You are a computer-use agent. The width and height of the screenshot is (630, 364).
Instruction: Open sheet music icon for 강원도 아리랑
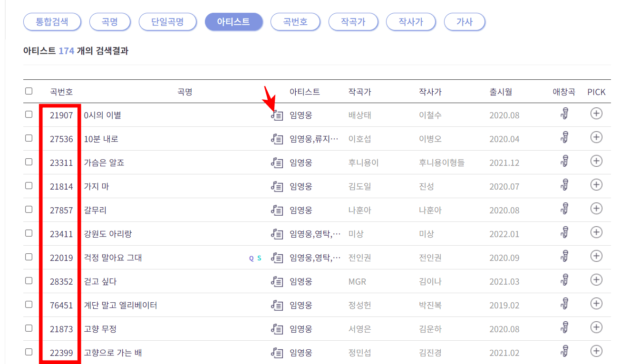pos(277,234)
